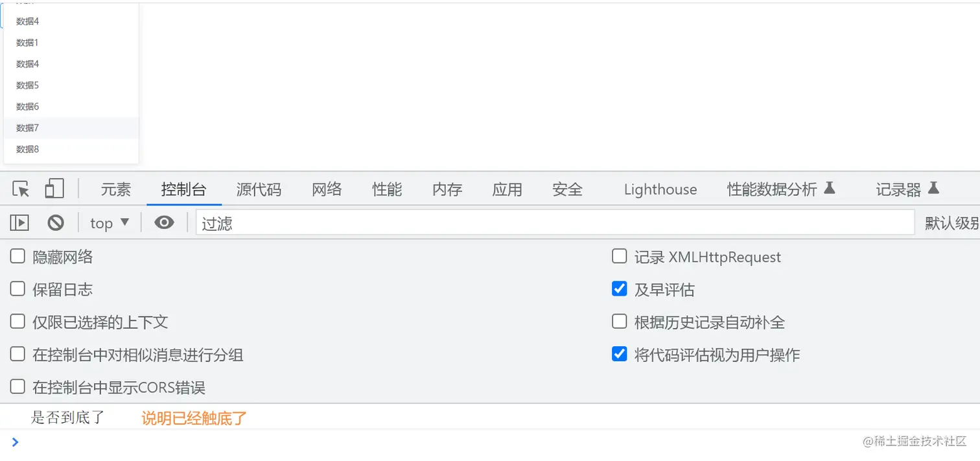
Task: Clear console with the ban icon
Action: click(x=56, y=223)
